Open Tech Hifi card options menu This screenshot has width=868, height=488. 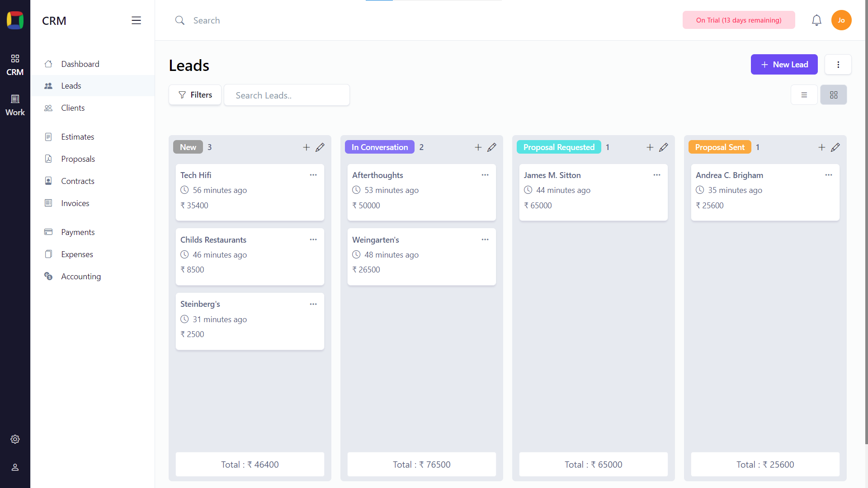tap(313, 175)
